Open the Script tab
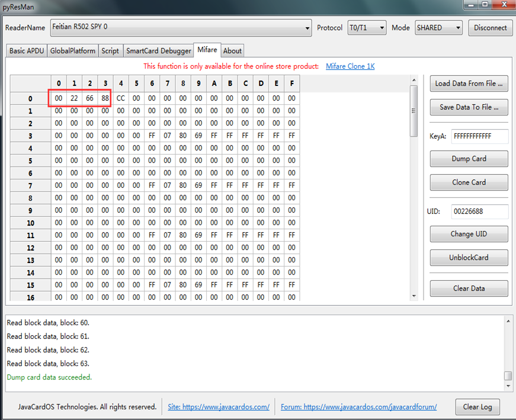The image size is (516, 420). pos(110,51)
